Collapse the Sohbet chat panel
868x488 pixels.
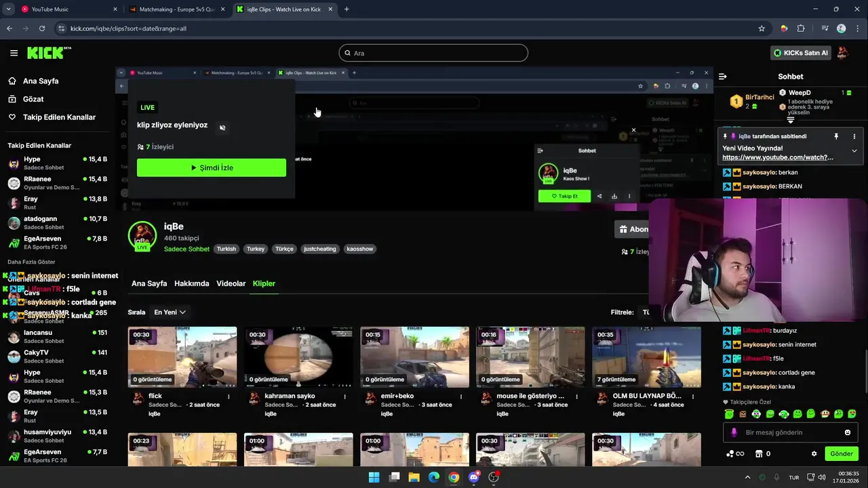tap(723, 77)
